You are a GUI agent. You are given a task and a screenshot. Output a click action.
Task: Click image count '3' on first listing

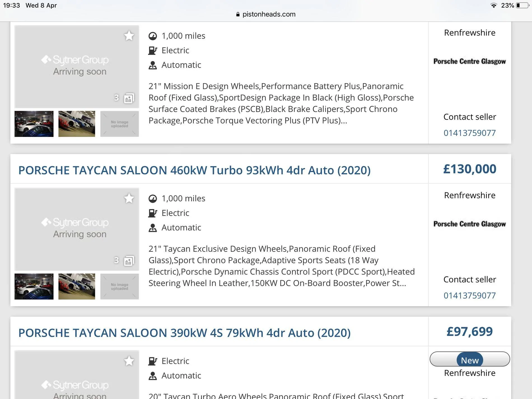(x=116, y=98)
